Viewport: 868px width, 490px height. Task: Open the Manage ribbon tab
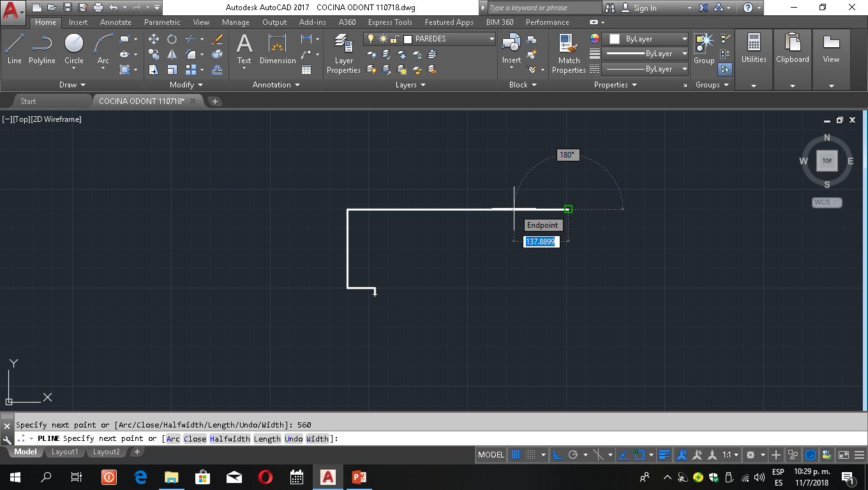[x=236, y=22]
